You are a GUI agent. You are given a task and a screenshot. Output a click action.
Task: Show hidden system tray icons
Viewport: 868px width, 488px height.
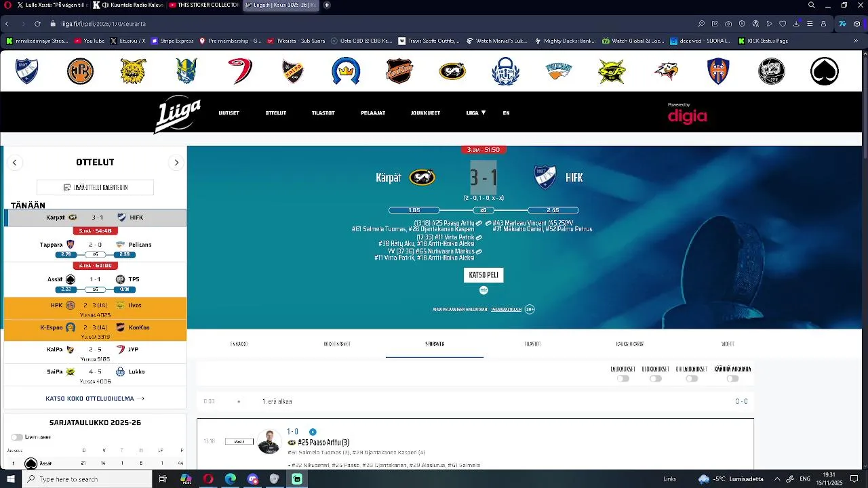point(776,479)
